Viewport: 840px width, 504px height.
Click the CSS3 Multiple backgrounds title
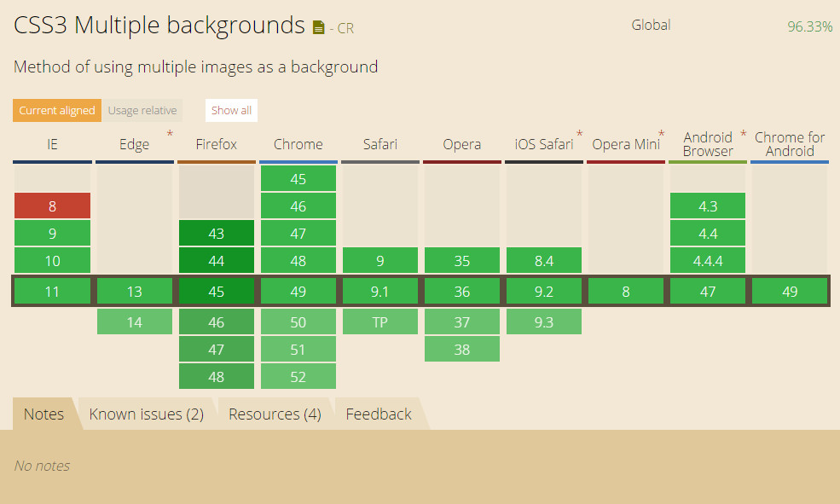(159, 26)
